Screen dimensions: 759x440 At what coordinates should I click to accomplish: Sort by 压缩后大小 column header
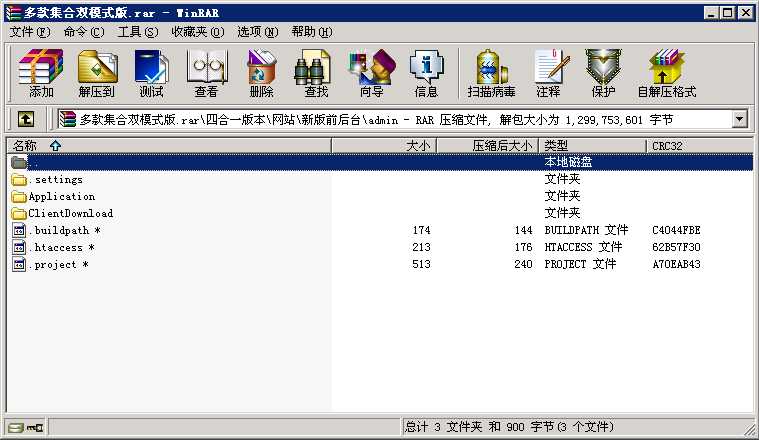(487, 146)
